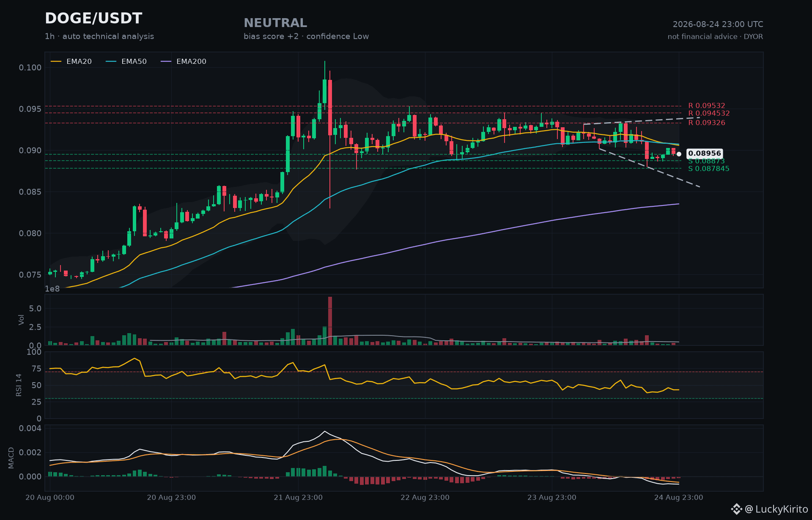The width and height of the screenshot is (812, 520).
Task: Select the 0.095 price axis tick
Action: point(30,109)
